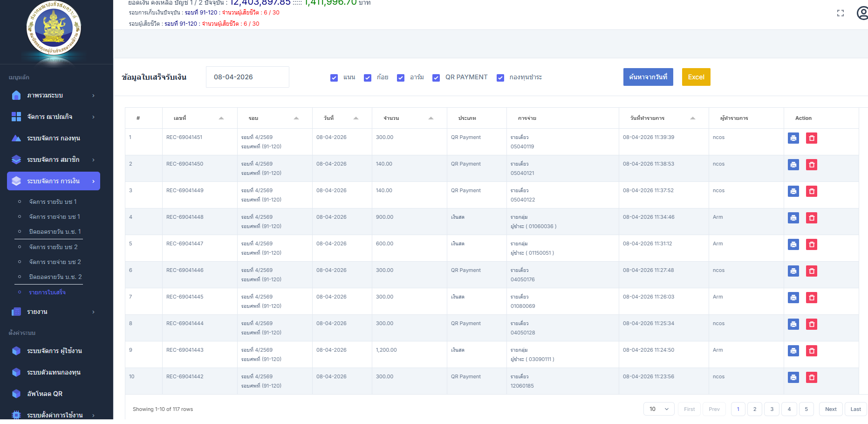Delete receipt REC-69041449
The image size is (868, 424).
point(812,191)
